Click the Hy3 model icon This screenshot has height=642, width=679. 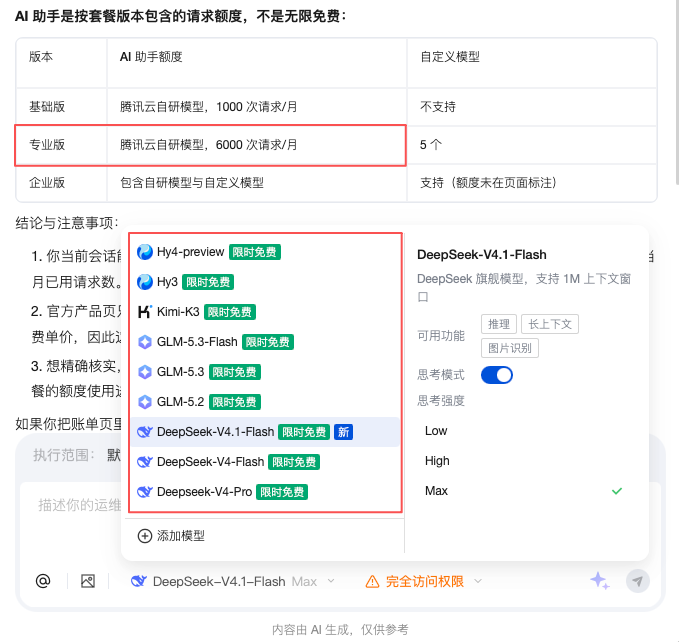145,282
